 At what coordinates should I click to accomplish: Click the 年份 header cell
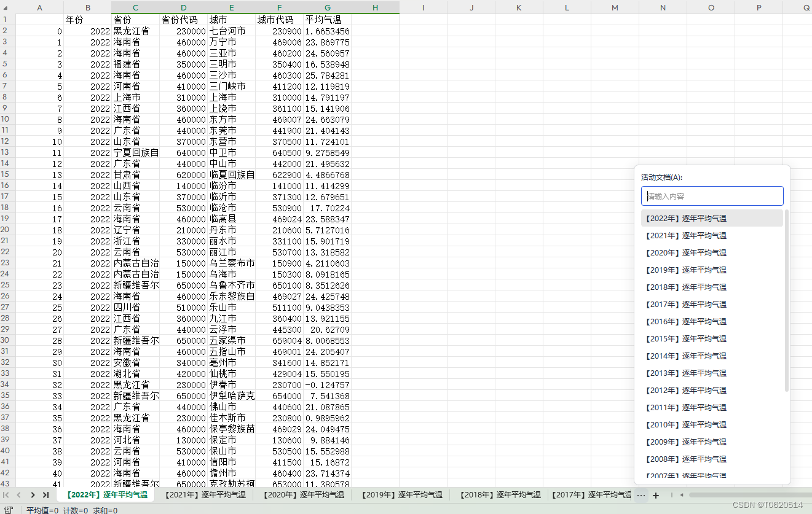click(87, 20)
